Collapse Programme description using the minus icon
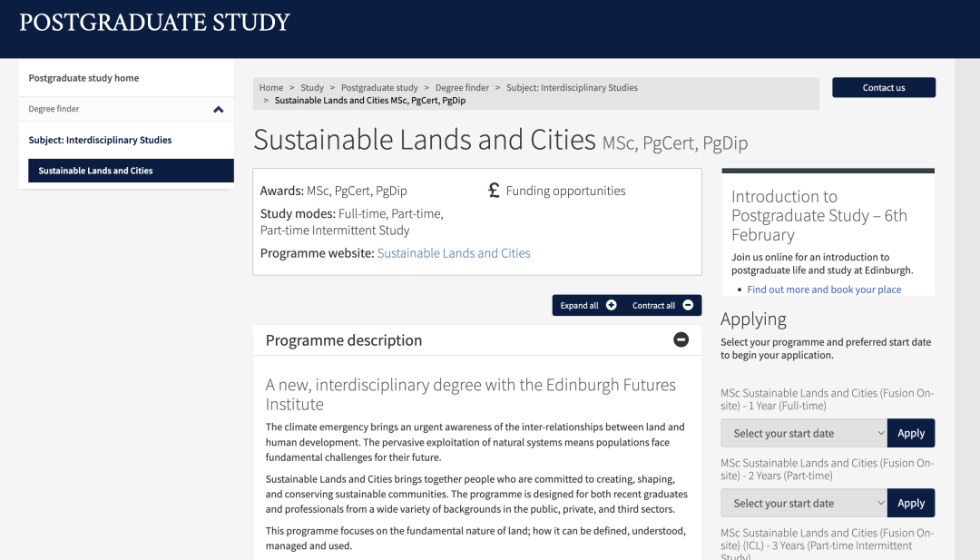Screen dimensions: 980x560 click(681, 339)
